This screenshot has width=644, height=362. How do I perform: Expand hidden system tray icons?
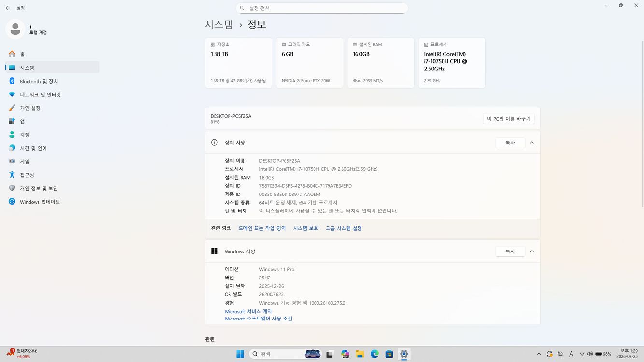539,354
